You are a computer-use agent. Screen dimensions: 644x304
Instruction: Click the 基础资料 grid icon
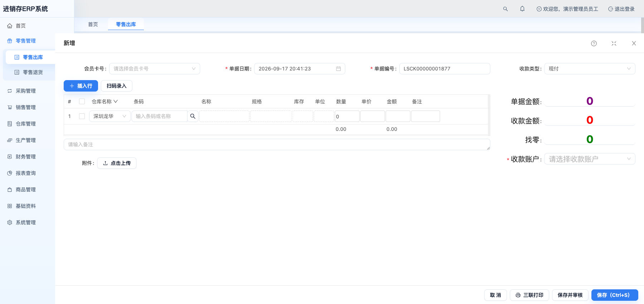click(10, 206)
